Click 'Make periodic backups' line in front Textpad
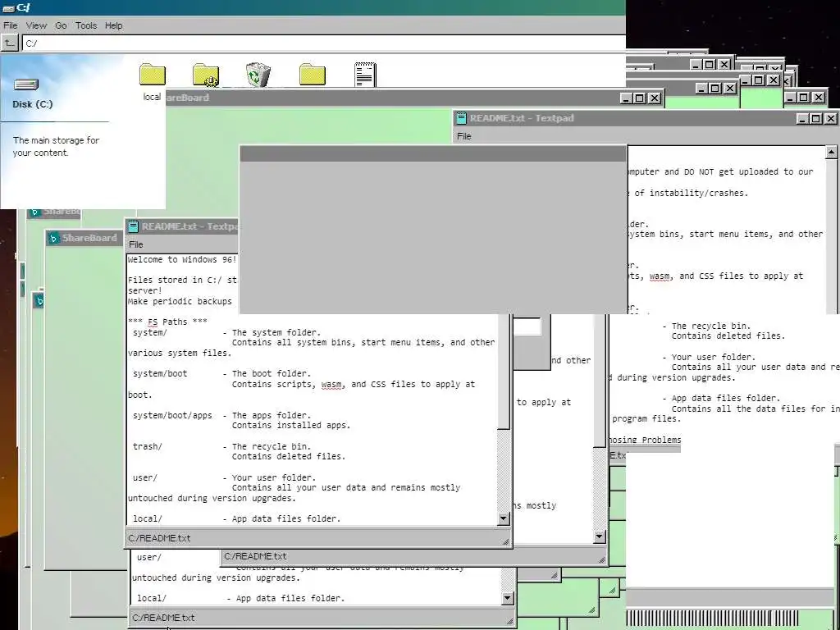The width and height of the screenshot is (840, 630). click(x=180, y=302)
